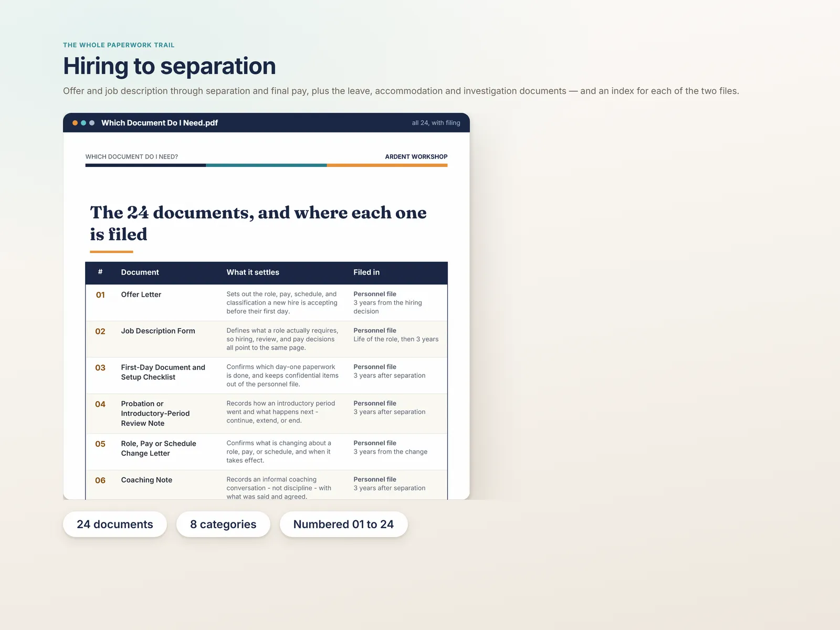Screen dimensions: 840x630
Task: Click '3 years from the hiring decision' cell
Action: point(388,307)
